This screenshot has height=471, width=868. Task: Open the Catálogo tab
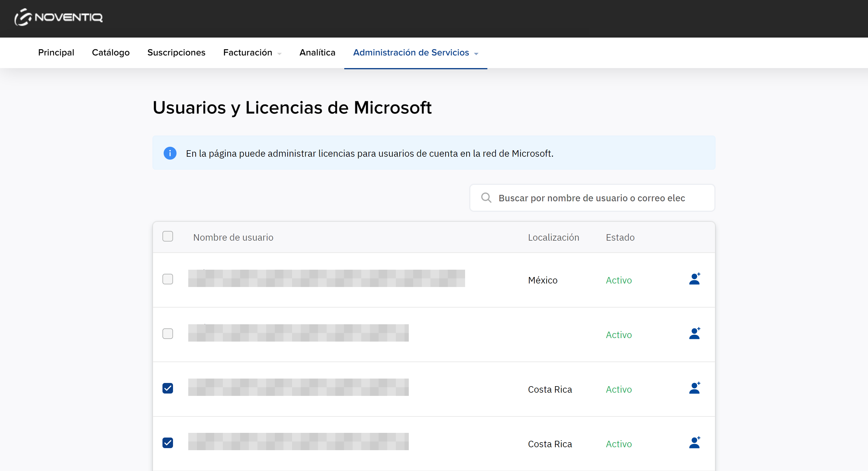[x=111, y=53]
